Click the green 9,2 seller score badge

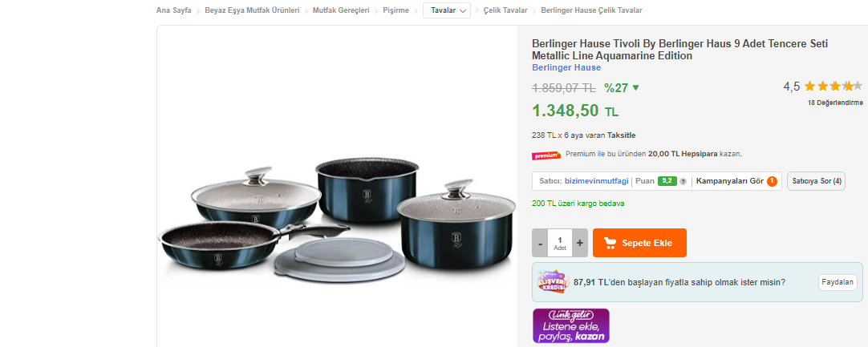pos(667,181)
